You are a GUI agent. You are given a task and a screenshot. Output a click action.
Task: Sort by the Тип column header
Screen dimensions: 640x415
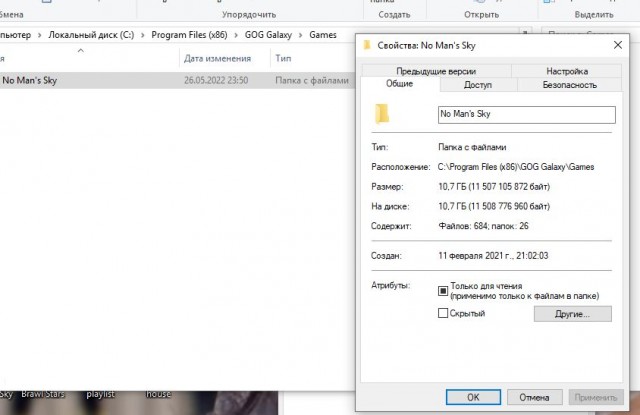pos(283,58)
